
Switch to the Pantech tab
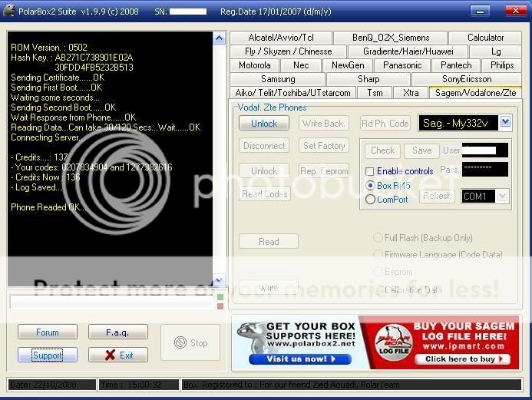point(456,65)
